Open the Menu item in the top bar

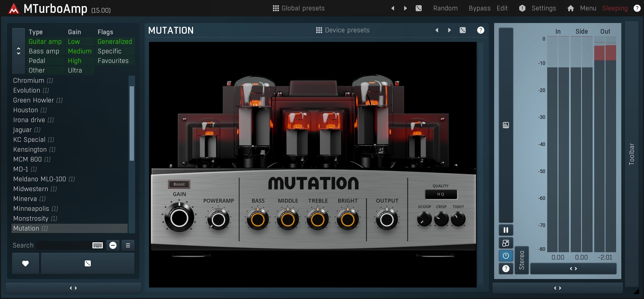tap(587, 8)
